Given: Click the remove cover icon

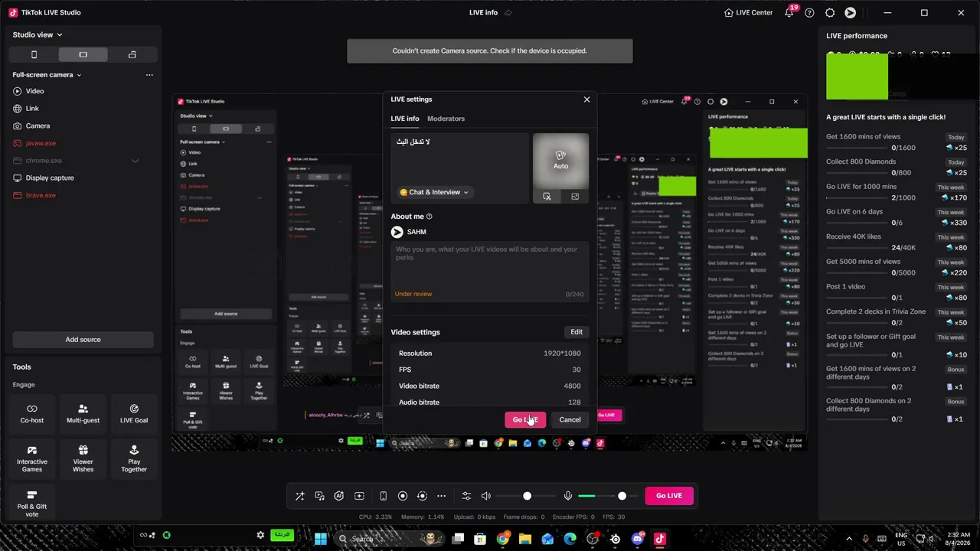Looking at the screenshot, I should tap(547, 197).
